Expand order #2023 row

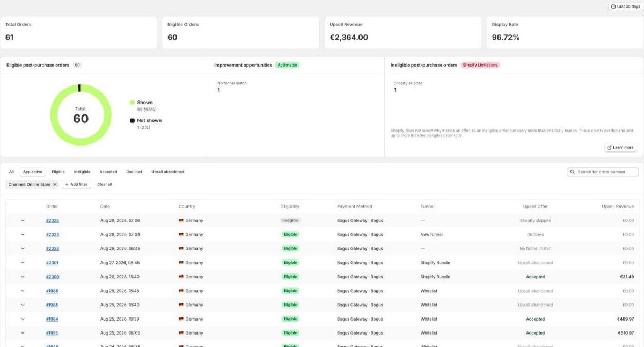pos(23,248)
